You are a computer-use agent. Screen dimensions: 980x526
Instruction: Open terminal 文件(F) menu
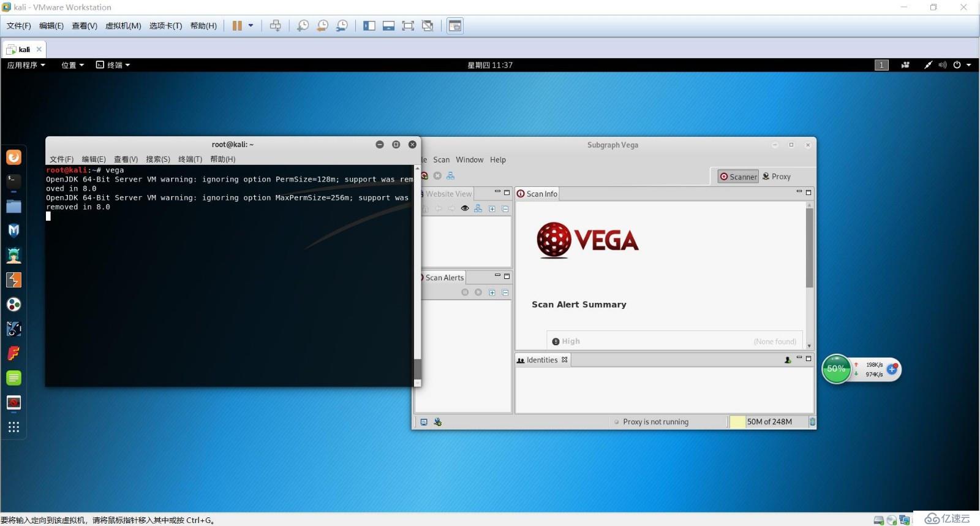pyautogui.click(x=61, y=159)
